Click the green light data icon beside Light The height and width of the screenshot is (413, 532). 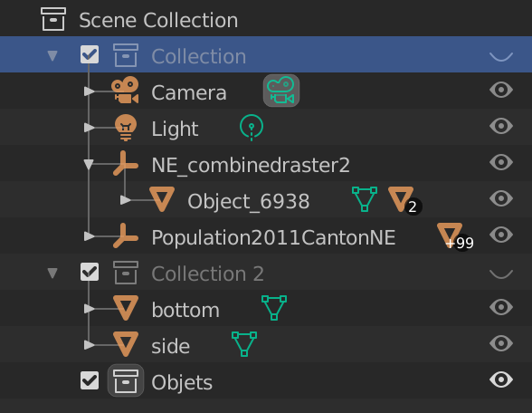[x=252, y=128]
